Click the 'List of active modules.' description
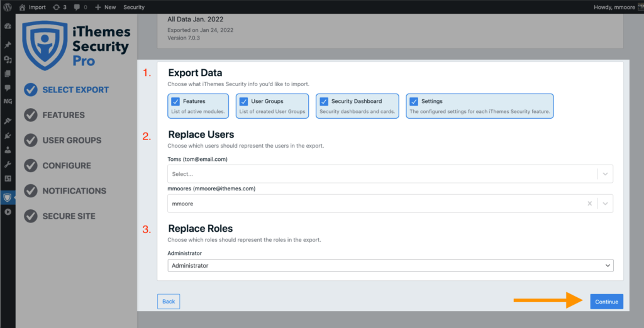Viewport: 644px width, 328px height. tap(198, 111)
